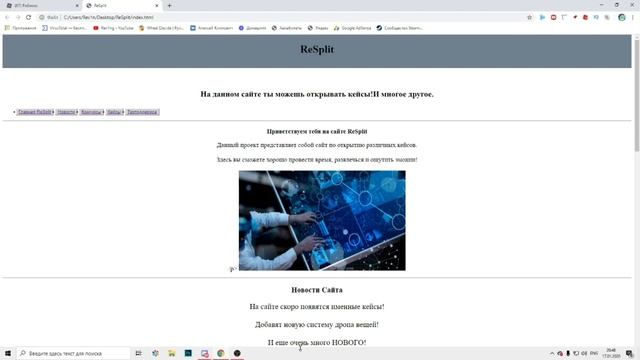This screenshot has width=640, height=360.
Task: Open the Контакты nav link
Action: [91, 112]
